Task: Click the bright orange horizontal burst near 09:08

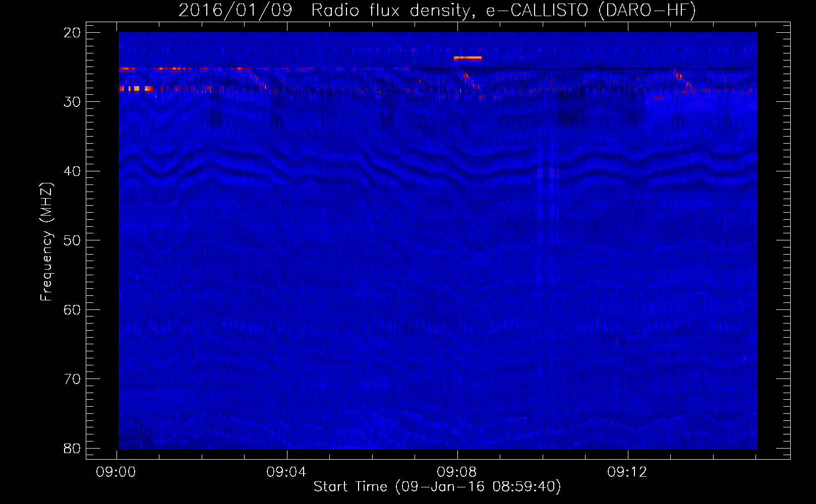Action: click(468, 58)
